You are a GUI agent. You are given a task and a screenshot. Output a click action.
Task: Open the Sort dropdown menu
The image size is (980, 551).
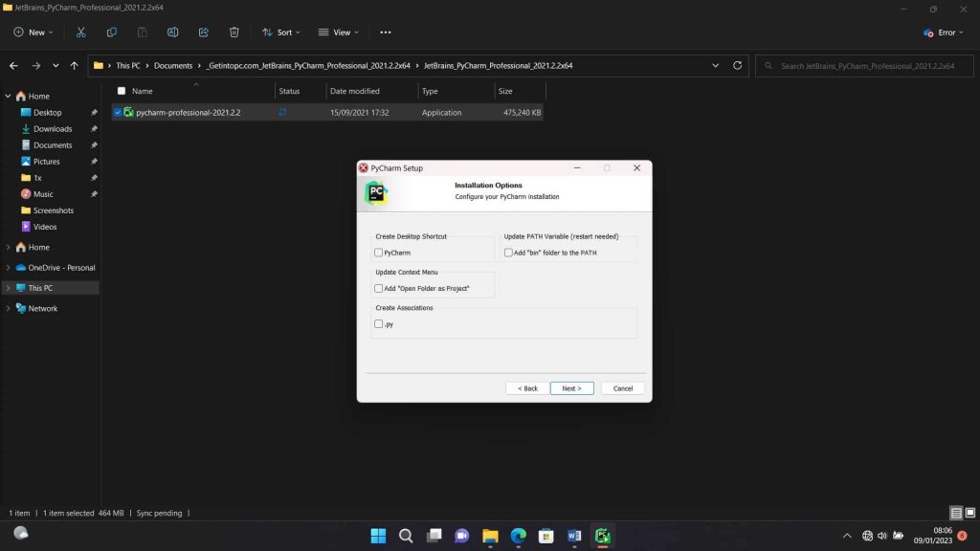[x=280, y=32]
